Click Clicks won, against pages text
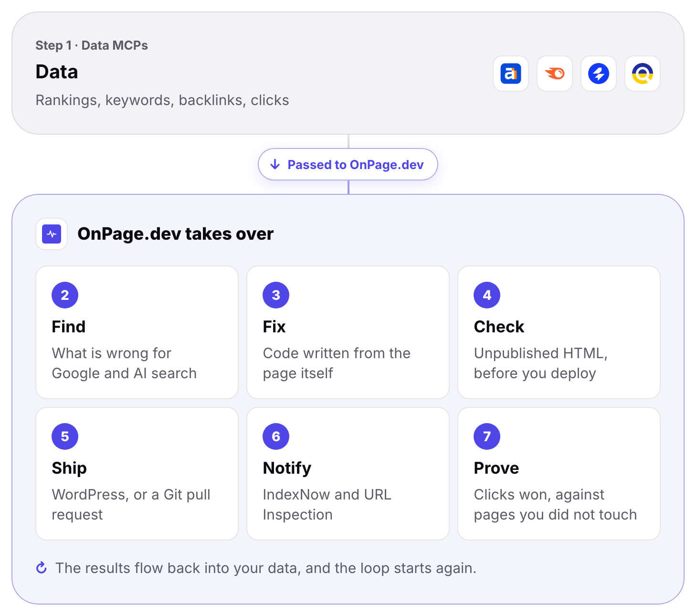 pyautogui.click(x=555, y=504)
